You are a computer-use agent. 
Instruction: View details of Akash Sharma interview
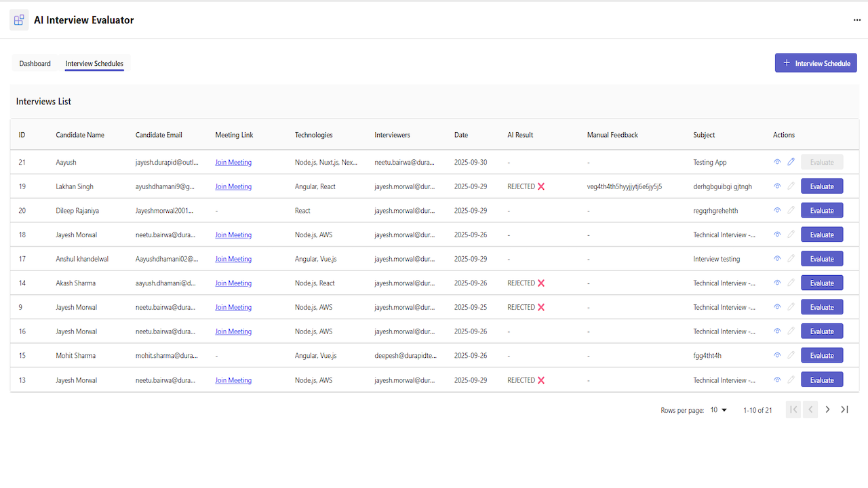pos(777,283)
